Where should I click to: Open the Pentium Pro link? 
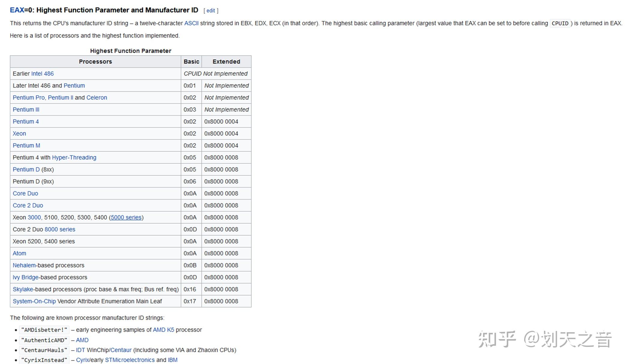coord(29,98)
